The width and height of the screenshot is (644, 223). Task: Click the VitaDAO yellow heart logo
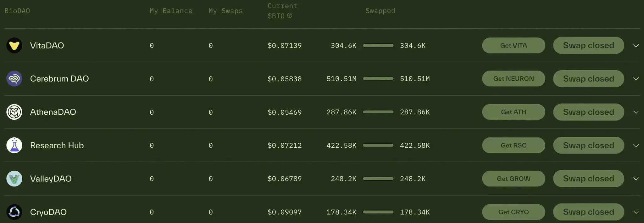tap(14, 45)
